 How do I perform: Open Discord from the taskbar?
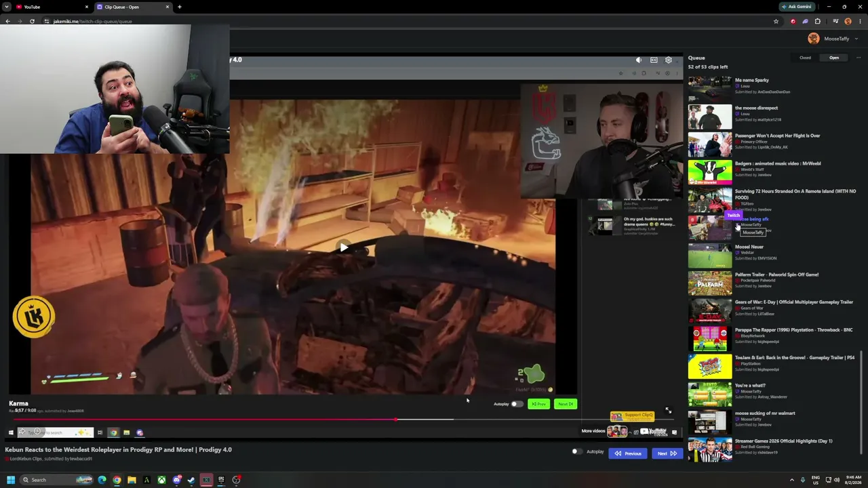[x=176, y=480]
